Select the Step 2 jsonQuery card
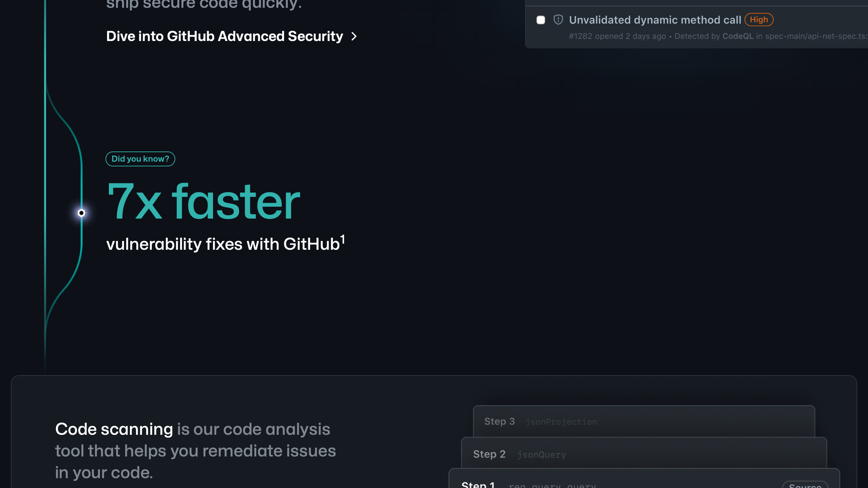 [x=644, y=453]
